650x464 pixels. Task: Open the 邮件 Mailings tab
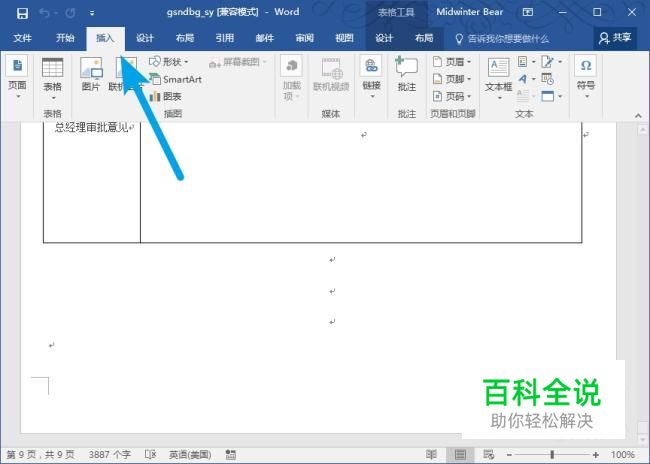pos(264,38)
